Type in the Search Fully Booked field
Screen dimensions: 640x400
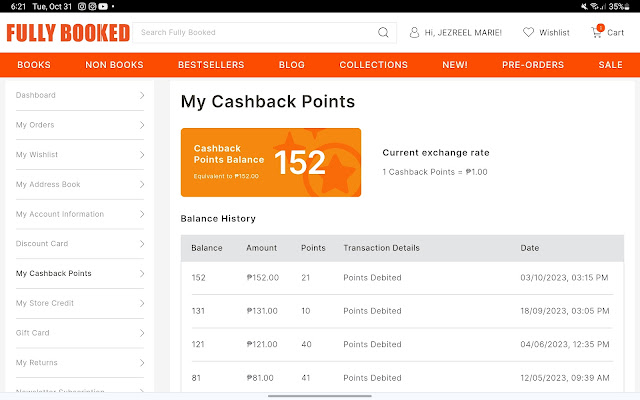255,32
